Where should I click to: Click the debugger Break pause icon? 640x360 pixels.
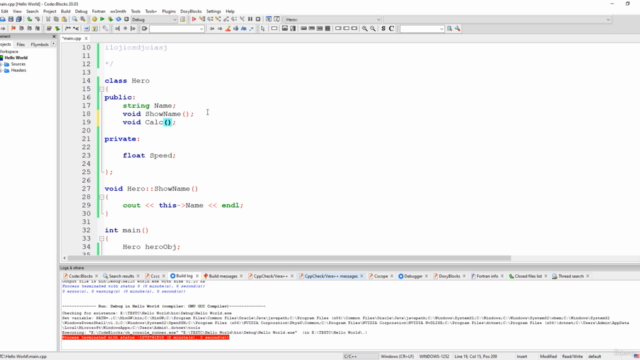250,19
